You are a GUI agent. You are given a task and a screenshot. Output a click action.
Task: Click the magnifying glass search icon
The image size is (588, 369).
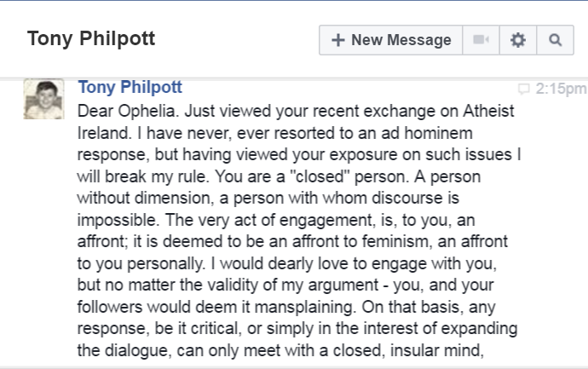556,40
